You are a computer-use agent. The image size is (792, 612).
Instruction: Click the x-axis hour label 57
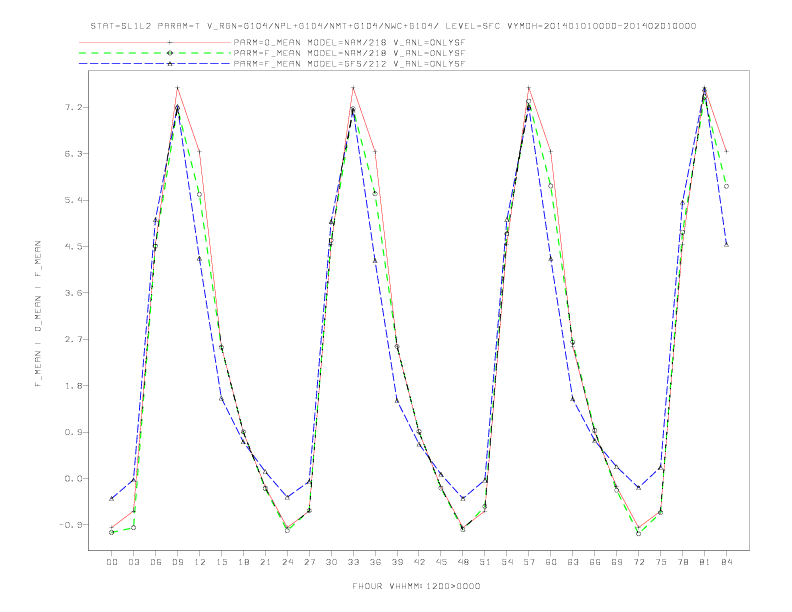[x=529, y=562]
